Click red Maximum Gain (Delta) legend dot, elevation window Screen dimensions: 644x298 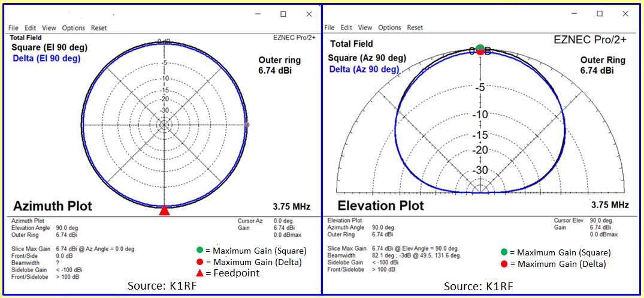click(x=504, y=264)
